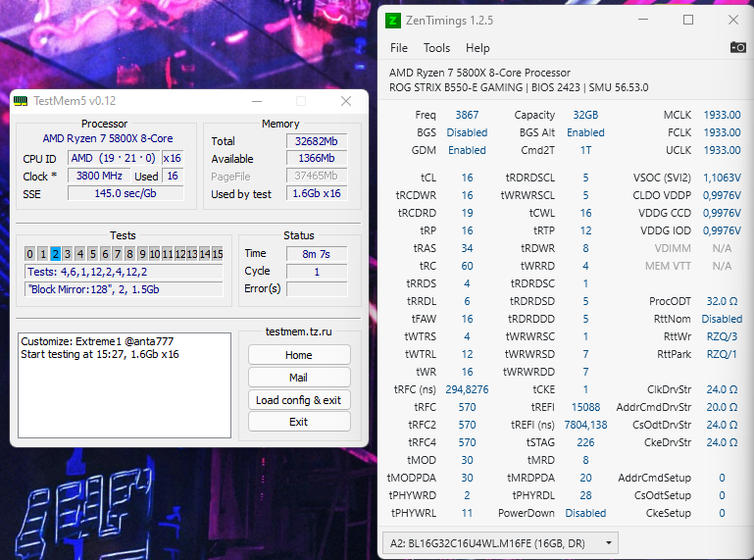The height and width of the screenshot is (560, 754).
Task: Click the Capacity value 32GB
Action: 585,115
